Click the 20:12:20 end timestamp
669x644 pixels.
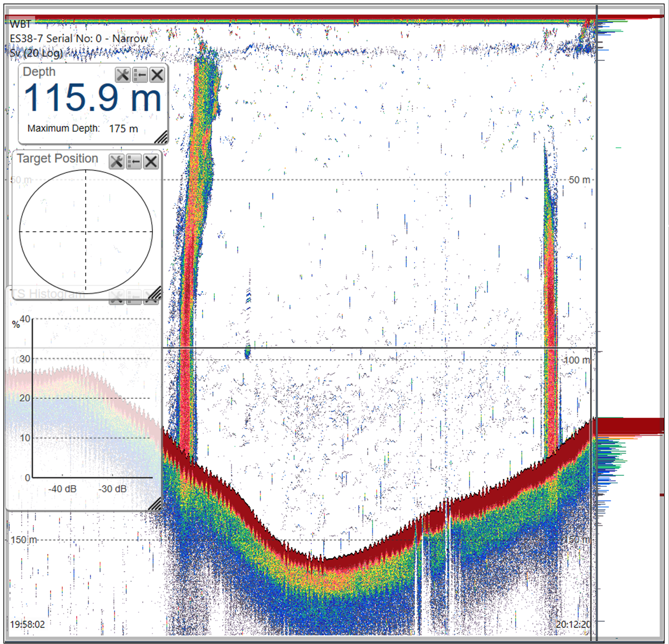pyautogui.click(x=573, y=624)
